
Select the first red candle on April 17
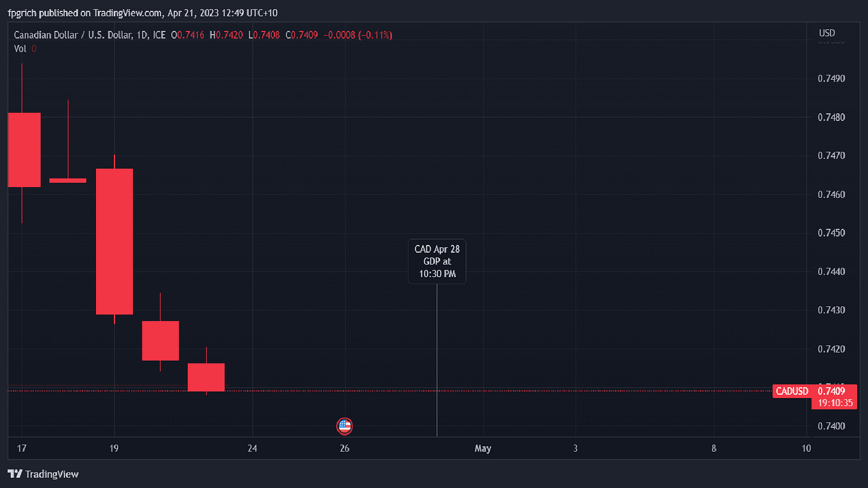pos(24,149)
